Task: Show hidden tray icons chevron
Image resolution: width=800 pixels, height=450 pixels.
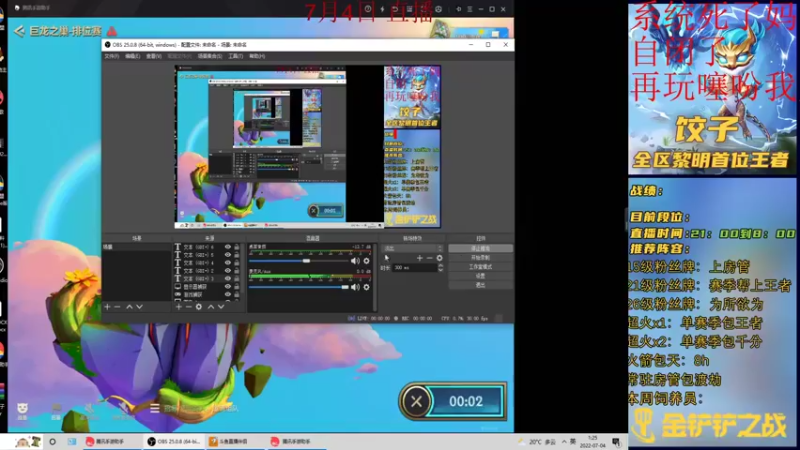Action: 564,441
